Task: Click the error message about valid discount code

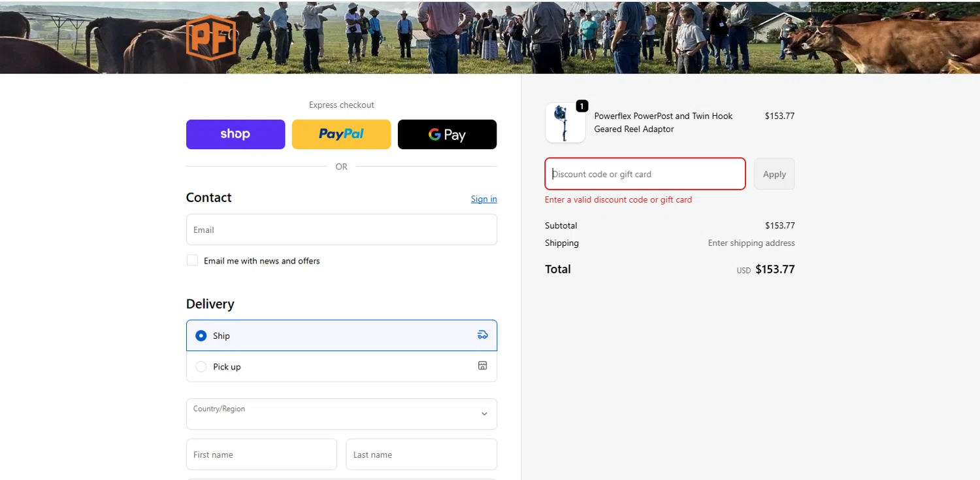Action: 618,199
